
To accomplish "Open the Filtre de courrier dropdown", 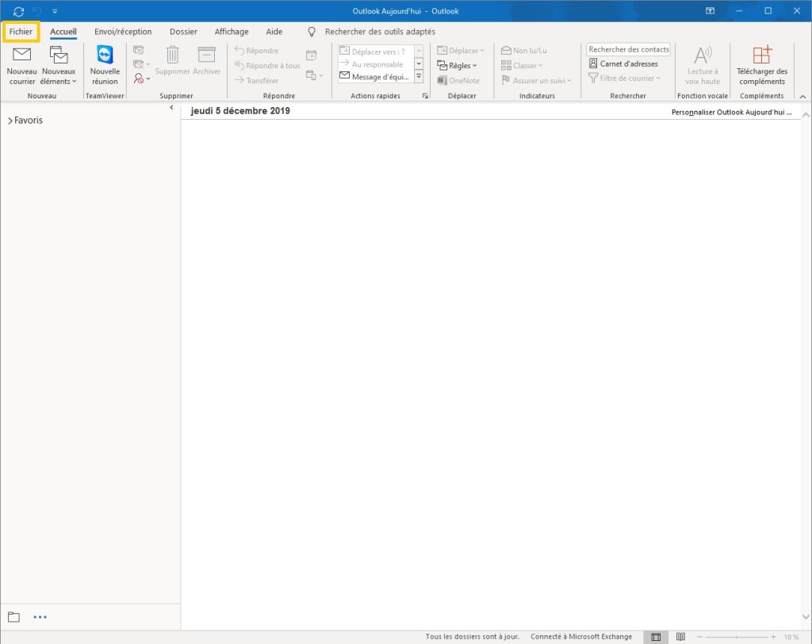I will coord(625,79).
